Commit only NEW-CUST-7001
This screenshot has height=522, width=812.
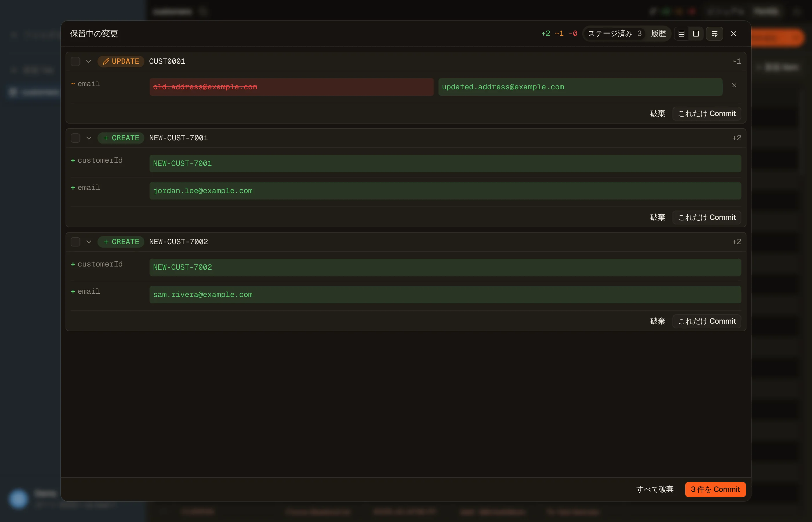click(707, 217)
